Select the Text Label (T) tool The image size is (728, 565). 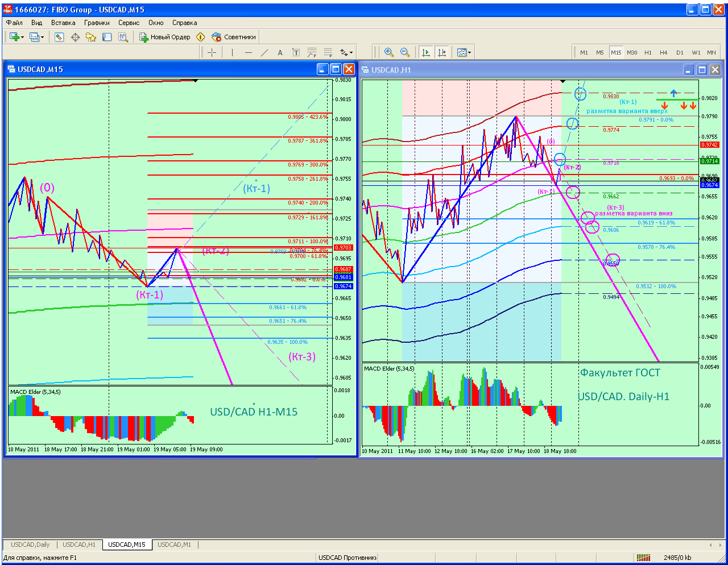[x=296, y=52]
